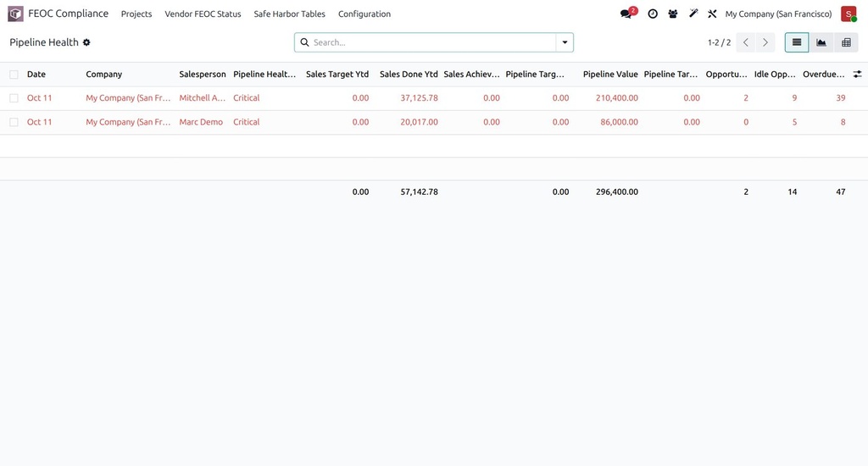Screen dimensions: 868x466
Task: Open the developer tools wrench icon
Action: tap(712, 14)
